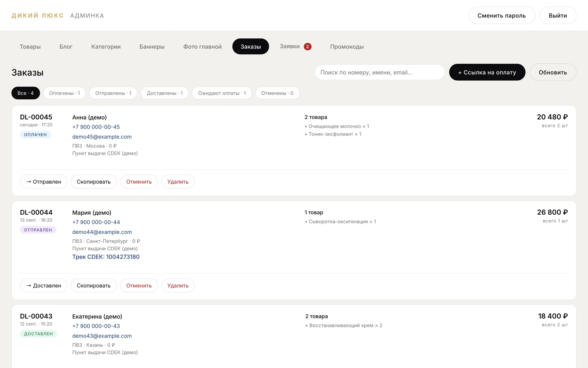Focus the order search field
The height and width of the screenshot is (368, 588).
tap(379, 72)
